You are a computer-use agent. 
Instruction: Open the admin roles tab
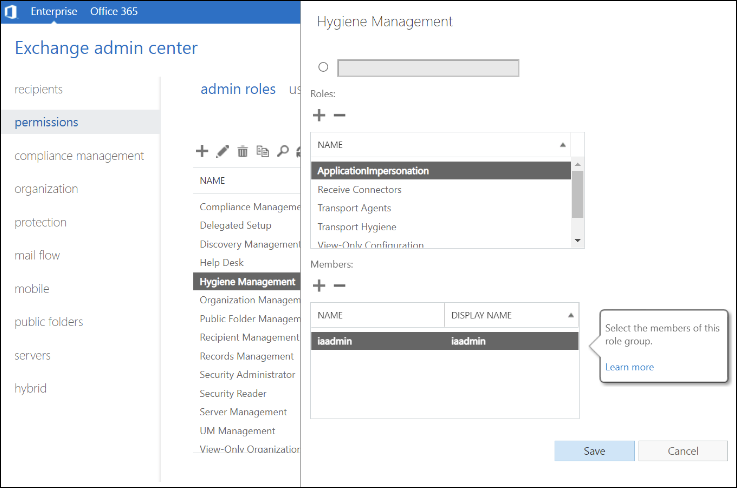[x=238, y=89]
